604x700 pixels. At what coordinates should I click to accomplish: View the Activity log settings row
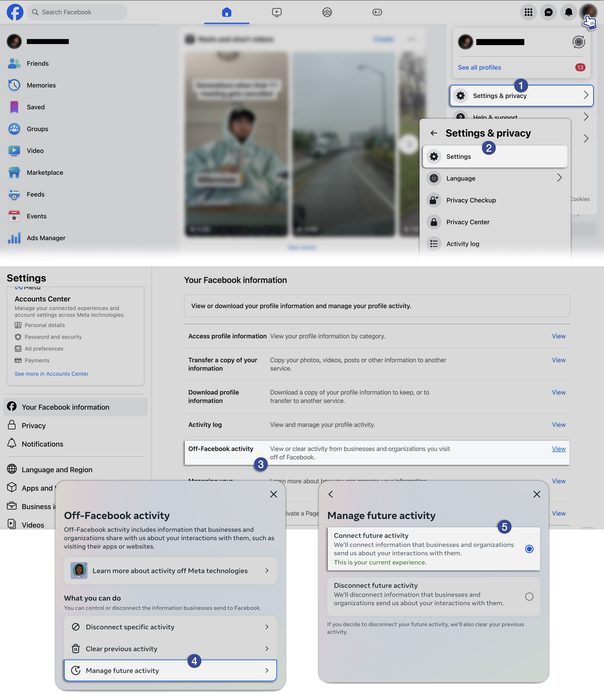tap(559, 425)
